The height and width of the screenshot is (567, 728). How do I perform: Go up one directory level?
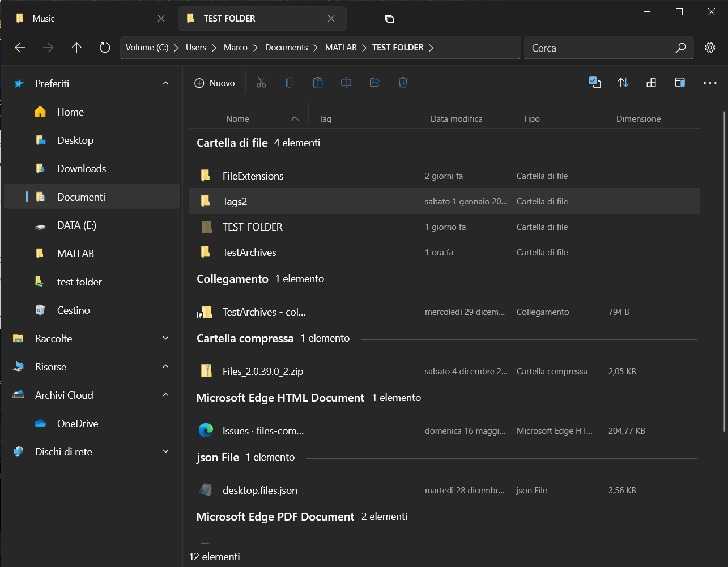pos(76,48)
